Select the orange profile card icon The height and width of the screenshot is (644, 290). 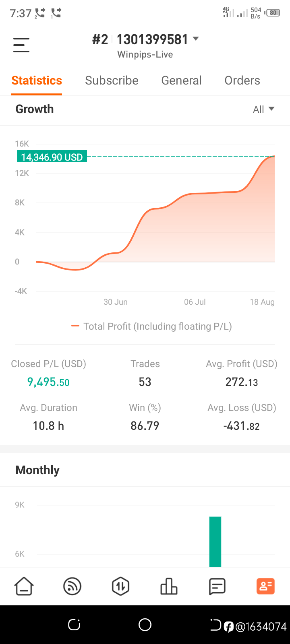[266, 586]
